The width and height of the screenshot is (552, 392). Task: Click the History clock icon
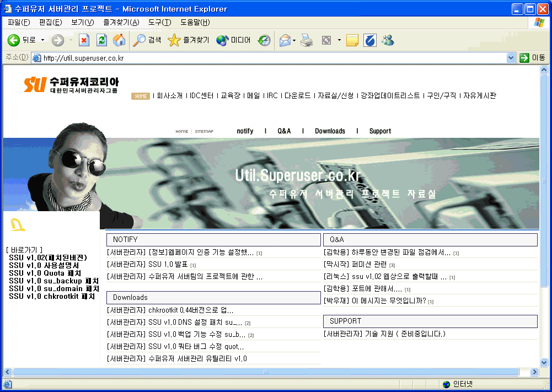pos(264,40)
